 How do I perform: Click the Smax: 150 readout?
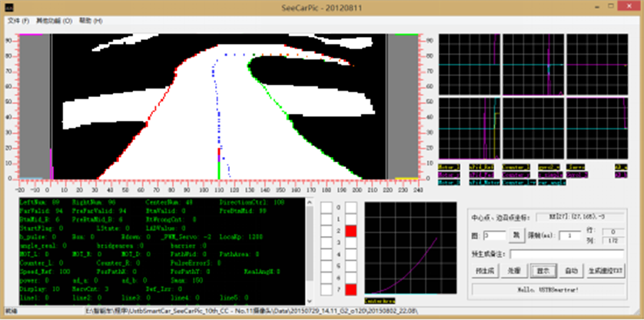187,280
